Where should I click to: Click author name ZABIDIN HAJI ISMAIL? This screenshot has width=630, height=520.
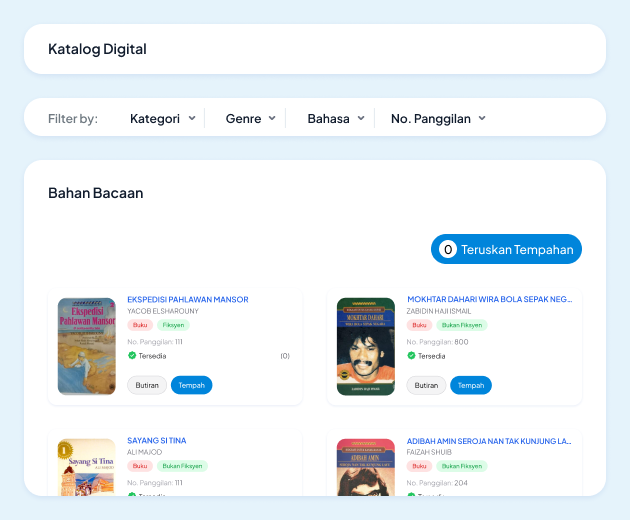439,311
